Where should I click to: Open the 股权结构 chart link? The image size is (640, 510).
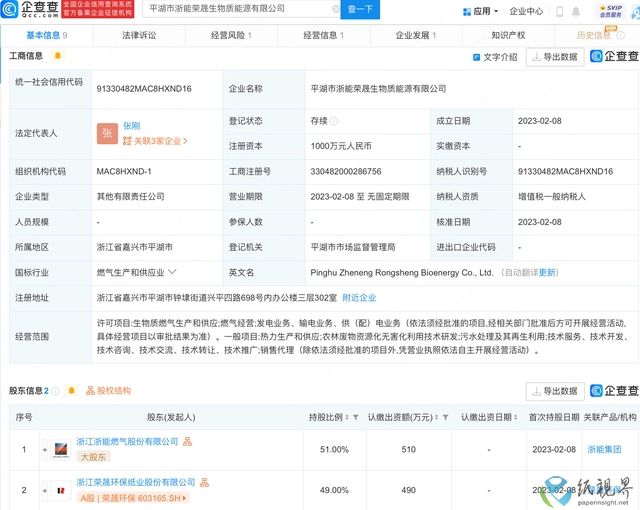(x=108, y=391)
